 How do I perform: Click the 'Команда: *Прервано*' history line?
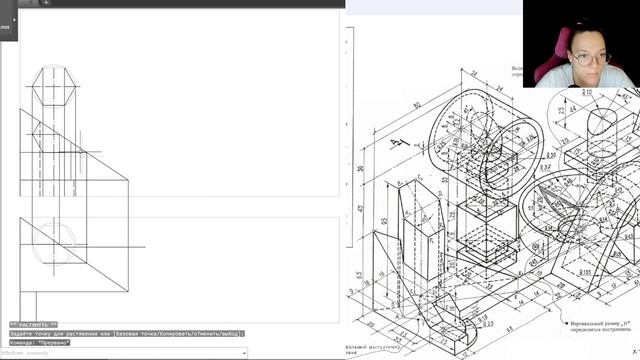click(40, 342)
